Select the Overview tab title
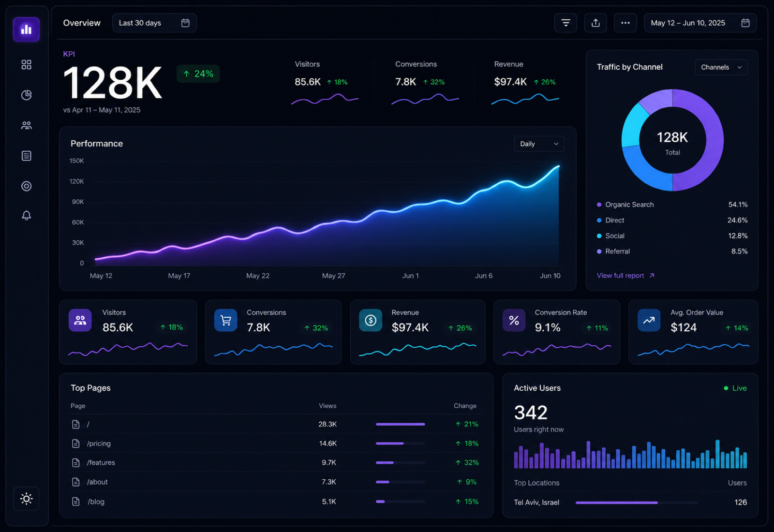The width and height of the screenshot is (774, 532). click(x=82, y=23)
